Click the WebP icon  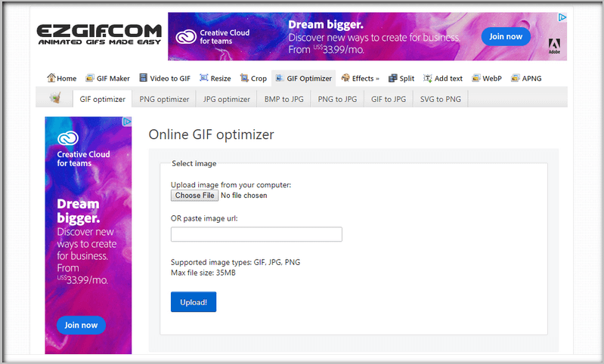pos(476,78)
